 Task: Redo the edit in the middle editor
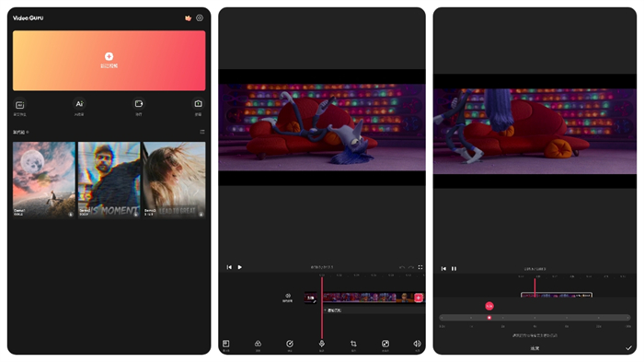[411, 267]
